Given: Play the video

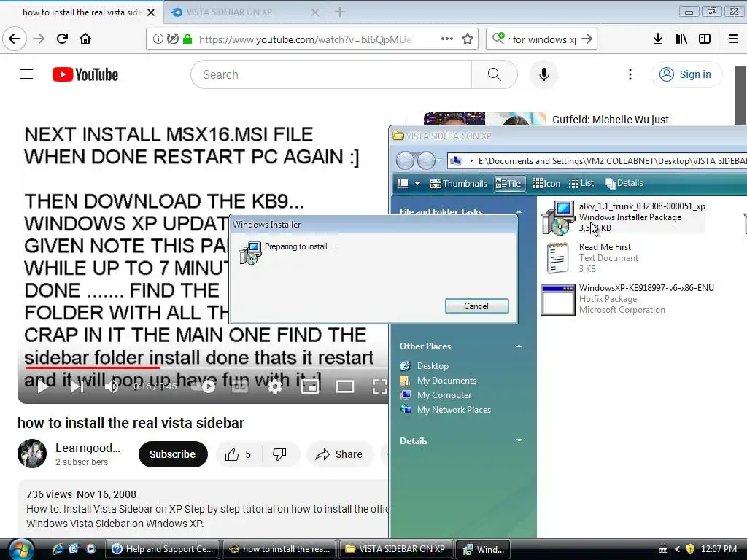Looking at the screenshot, I should [43, 386].
